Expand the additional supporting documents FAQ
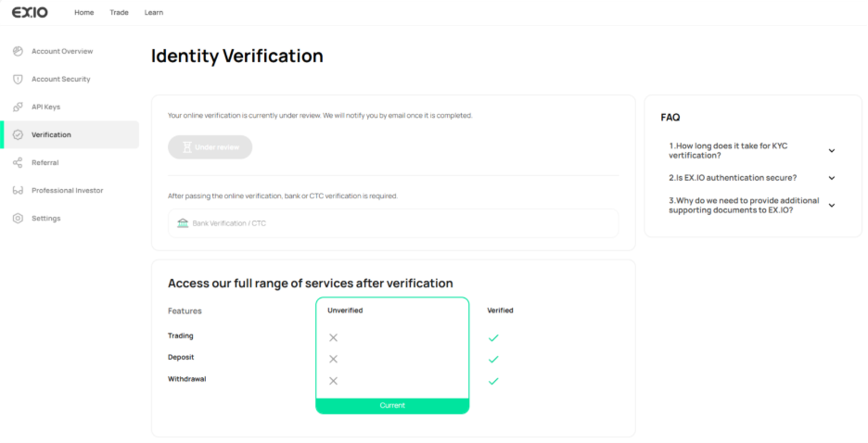This screenshot has width=868, height=443. tap(831, 205)
